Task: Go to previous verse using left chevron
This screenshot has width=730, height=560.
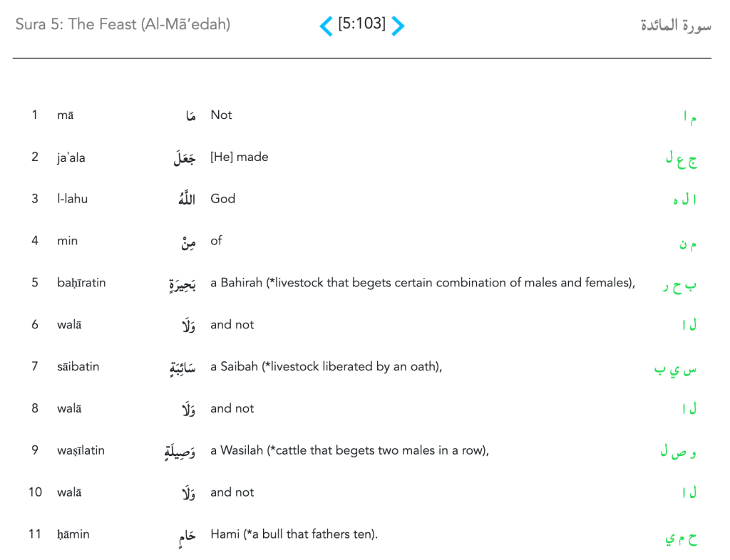Action: tap(326, 26)
